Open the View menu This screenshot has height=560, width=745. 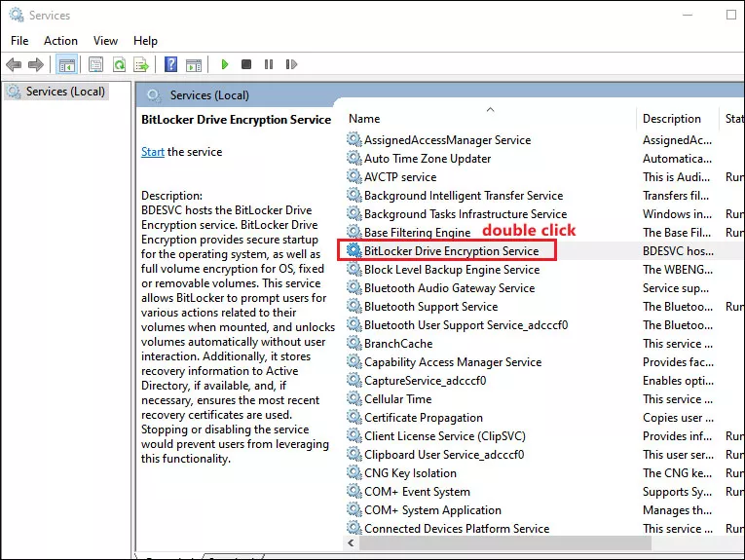click(x=105, y=41)
